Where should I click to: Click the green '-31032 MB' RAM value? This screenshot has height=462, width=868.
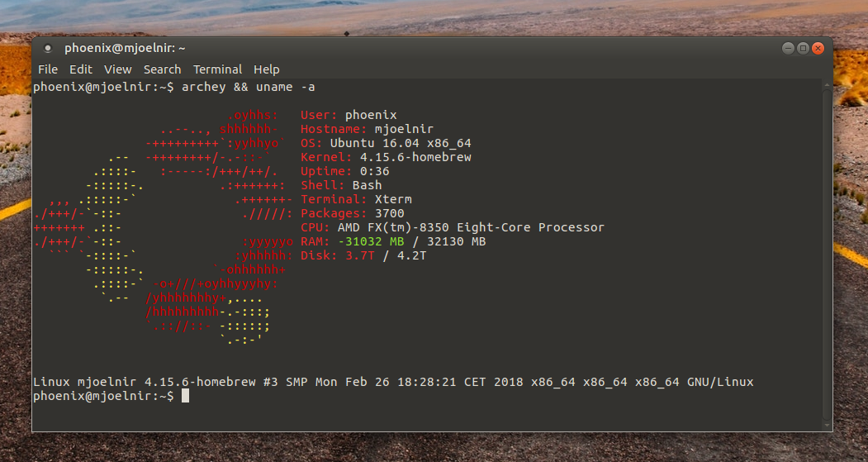(x=371, y=241)
